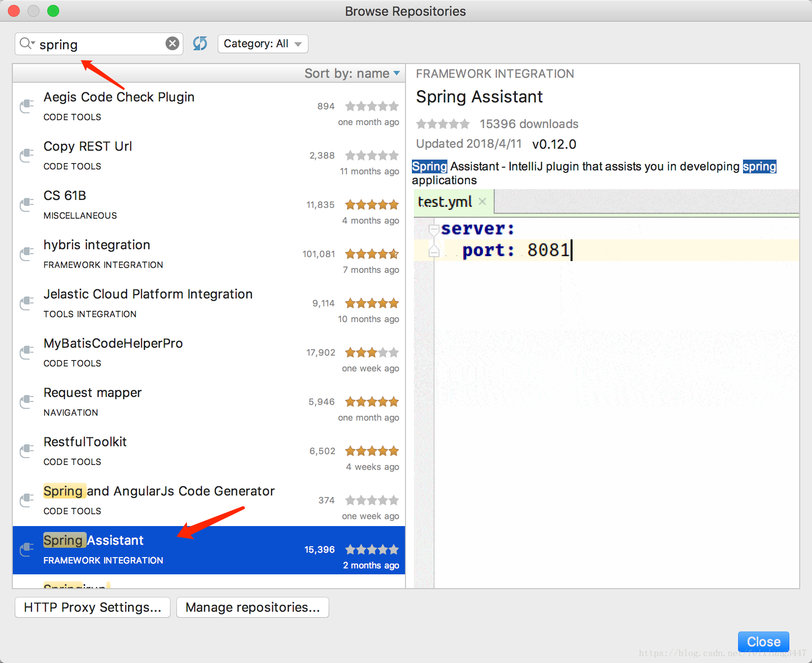Screen dimensions: 812x663
Task: Click Updated 2018/4/11 text
Action: click(469, 144)
